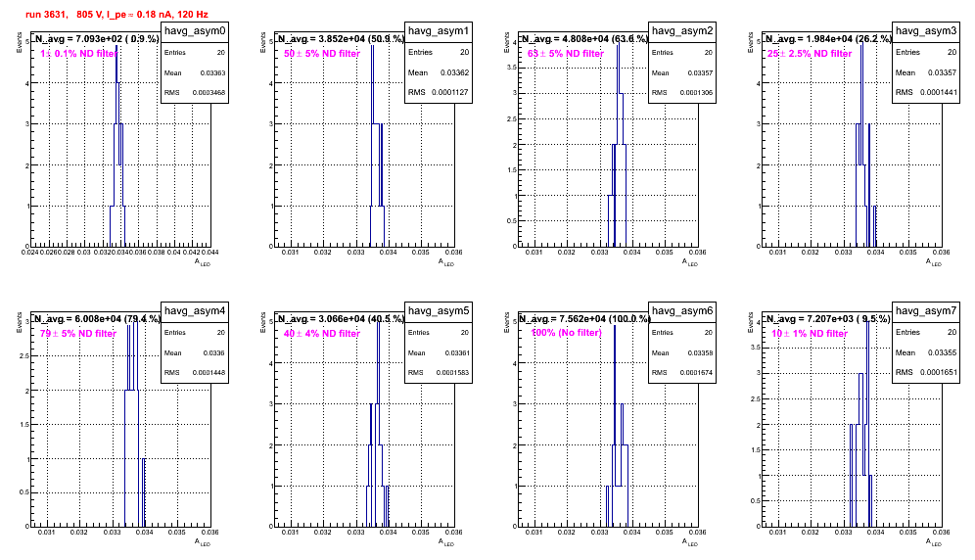The image size is (975, 560).
Task: Click the red run 3631 title text
Action: tap(116, 14)
